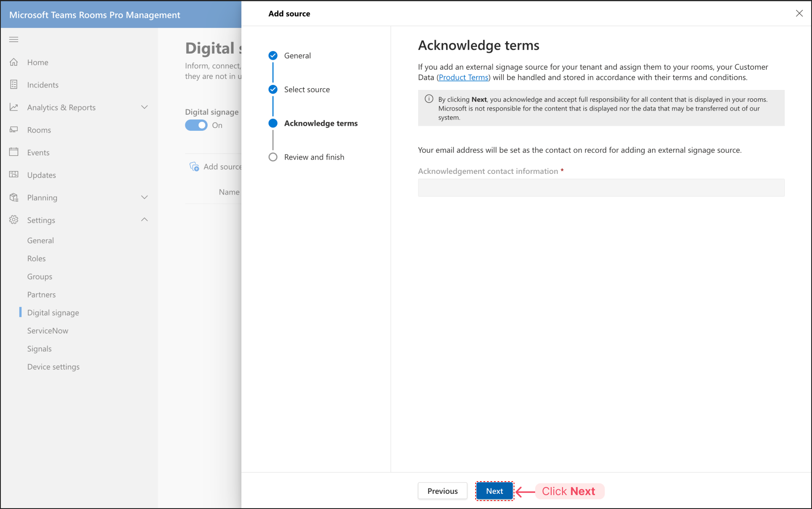Select the Review and finish step circle
Screen dimensions: 812x509
coord(273,157)
